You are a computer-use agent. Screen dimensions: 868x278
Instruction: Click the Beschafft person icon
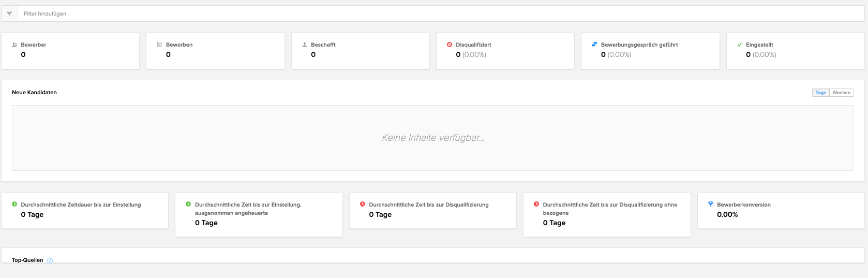(305, 45)
